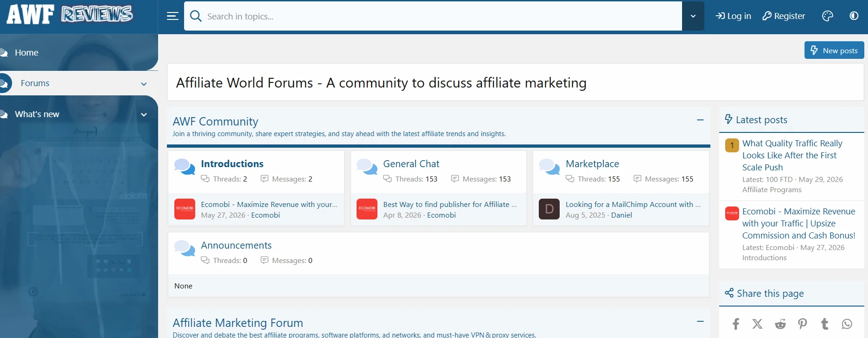Image resolution: width=868 pixels, height=338 pixels.
Task: Expand the What's new sidebar chevron
Action: 144,114
